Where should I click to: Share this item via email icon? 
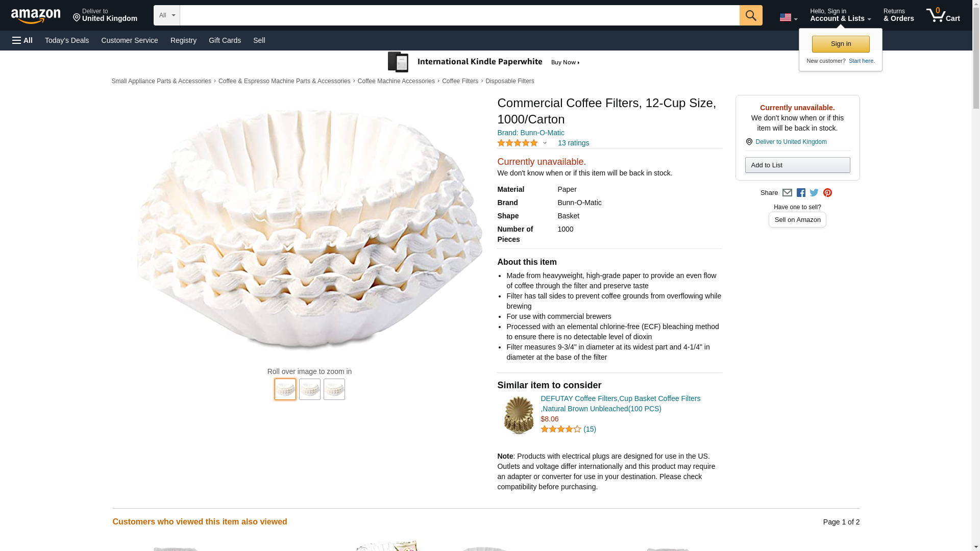pyautogui.click(x=787, y=193)
